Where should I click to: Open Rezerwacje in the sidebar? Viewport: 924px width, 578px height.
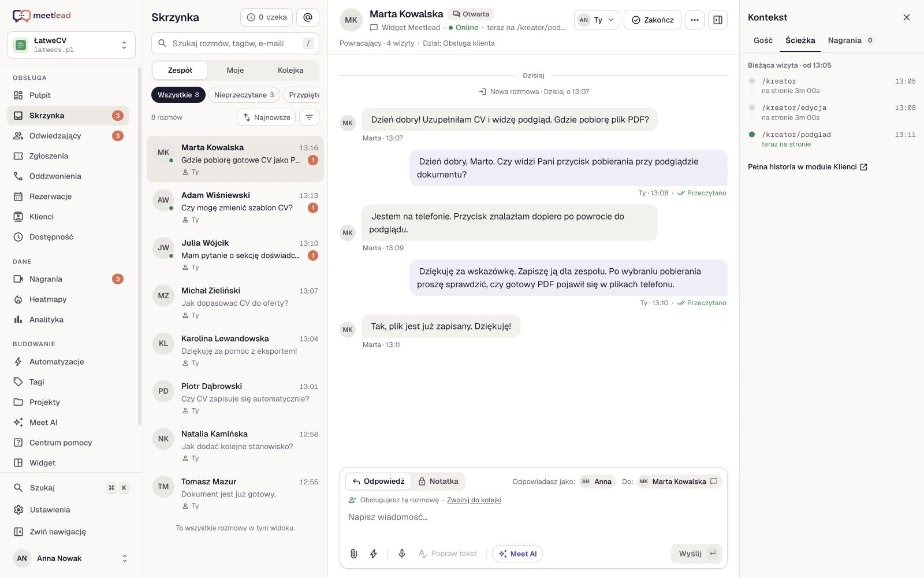68,197
